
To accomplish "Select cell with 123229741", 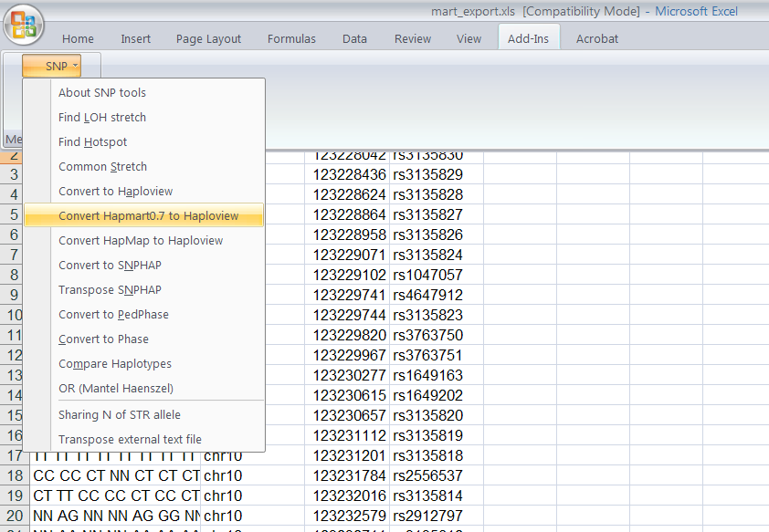I will pos(347,295).
